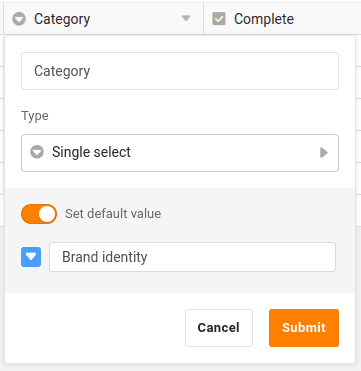Submit the column settings
The width and height of the screenshot is (361, 371).
(x=304, y=328)
